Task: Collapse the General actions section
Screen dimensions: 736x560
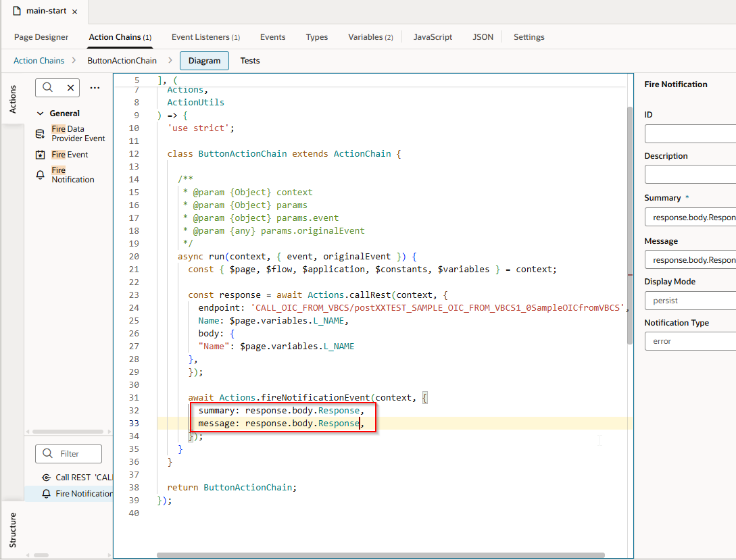Action: click(41, 113)
